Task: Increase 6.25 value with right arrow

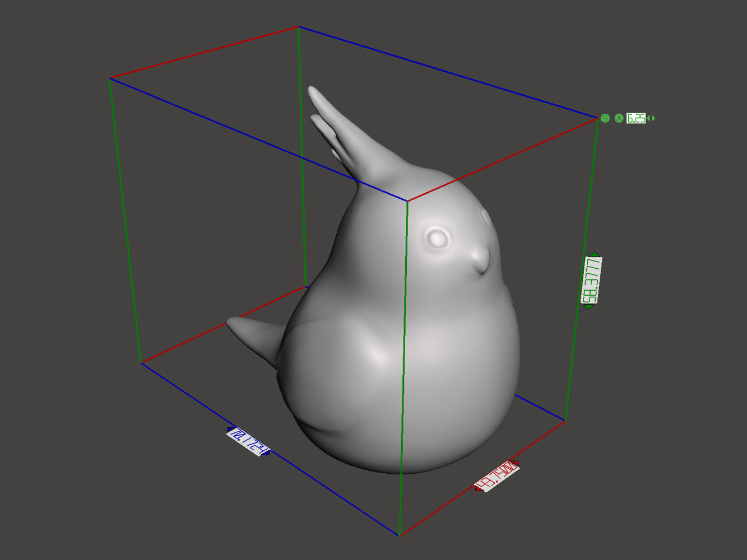Action: click(653, 118)
